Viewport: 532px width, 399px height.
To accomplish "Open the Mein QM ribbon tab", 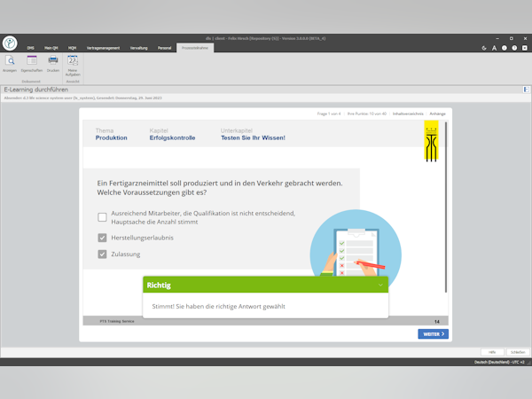I will point(51,48).
